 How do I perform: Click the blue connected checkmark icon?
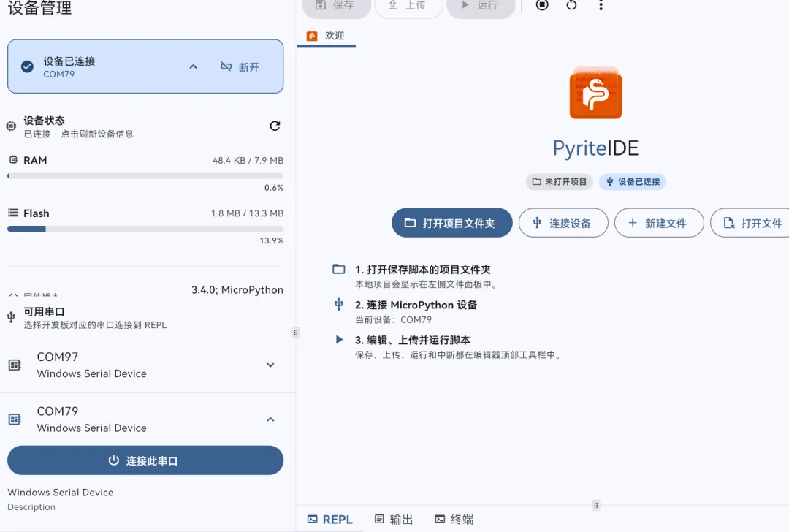point(27,66)
